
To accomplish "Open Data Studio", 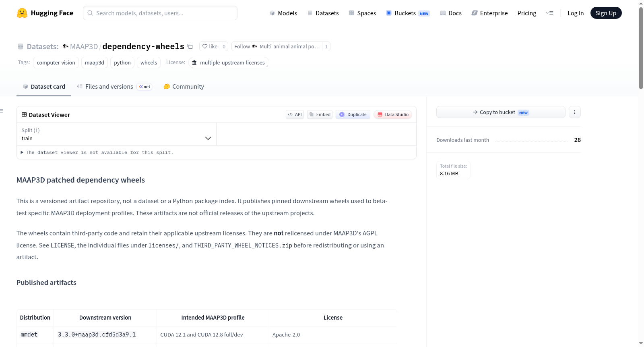I will pyautogui.click(x=393, y=114).
